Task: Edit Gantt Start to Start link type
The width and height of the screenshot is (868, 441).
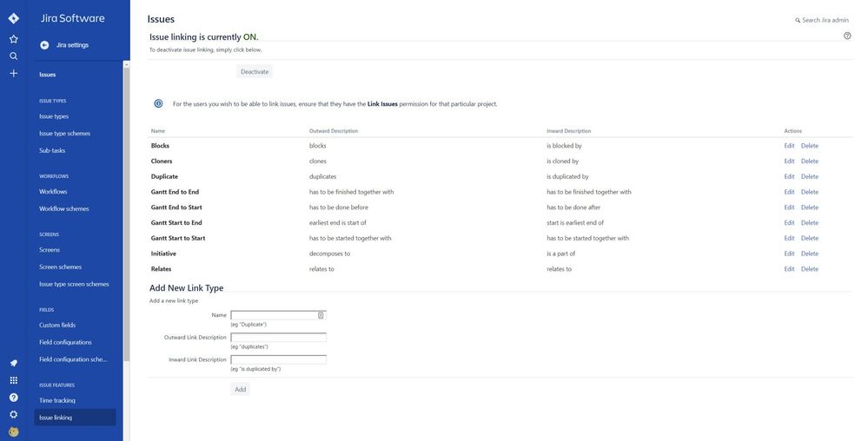Action: click(x=790, y=239)
